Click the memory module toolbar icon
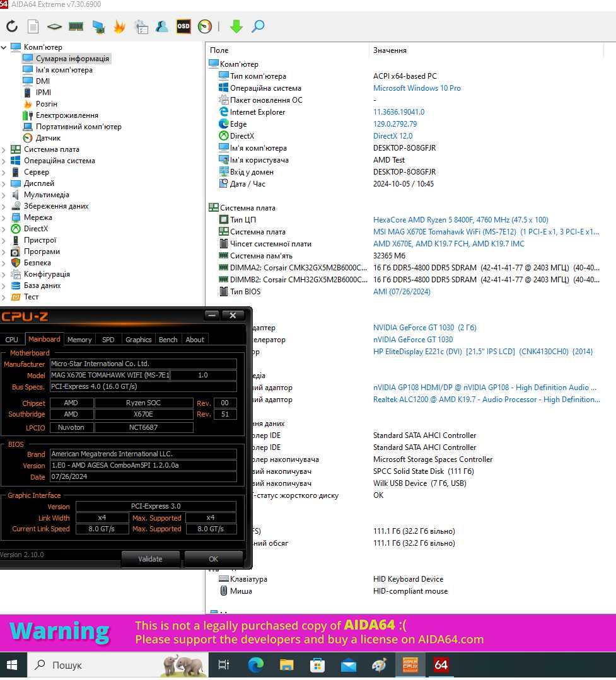 click(76, 26)
